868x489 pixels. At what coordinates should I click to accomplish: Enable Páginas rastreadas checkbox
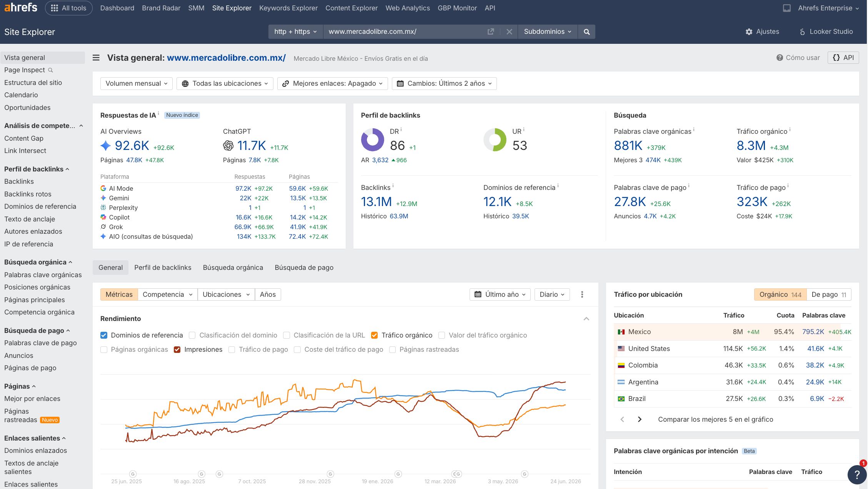[x=393, y=349]
